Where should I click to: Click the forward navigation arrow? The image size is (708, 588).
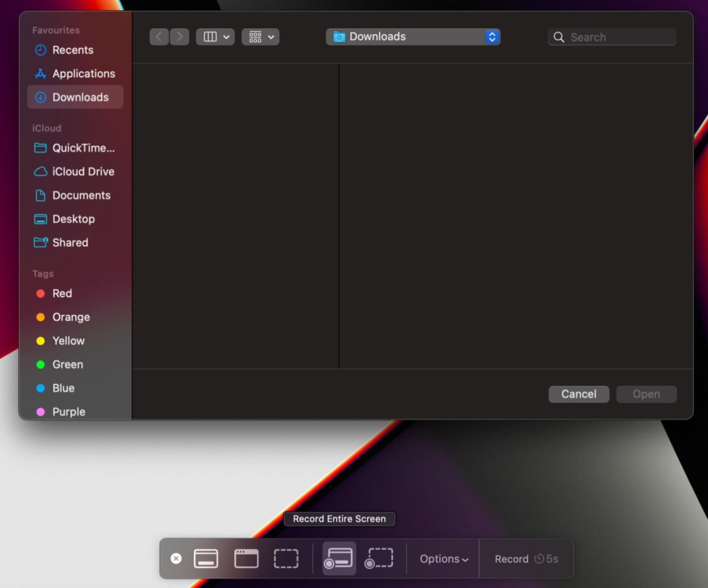click(x=179, y=37)
